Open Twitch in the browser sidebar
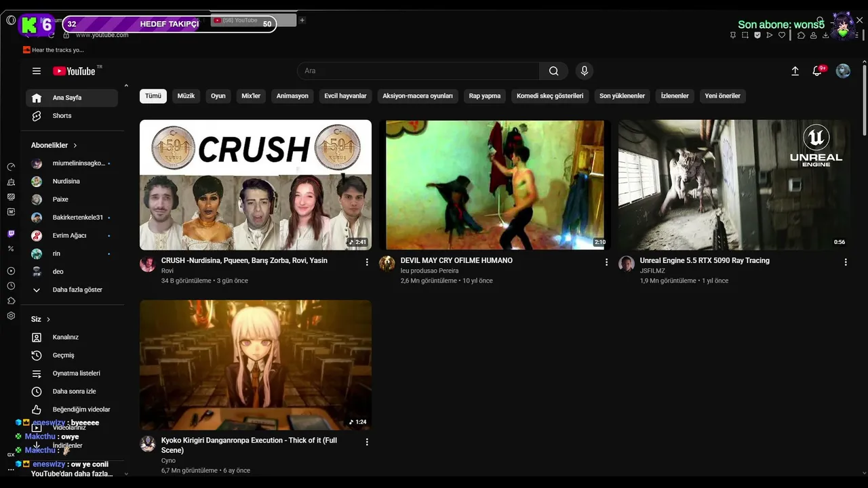The image size is (868, 488). 11,234
